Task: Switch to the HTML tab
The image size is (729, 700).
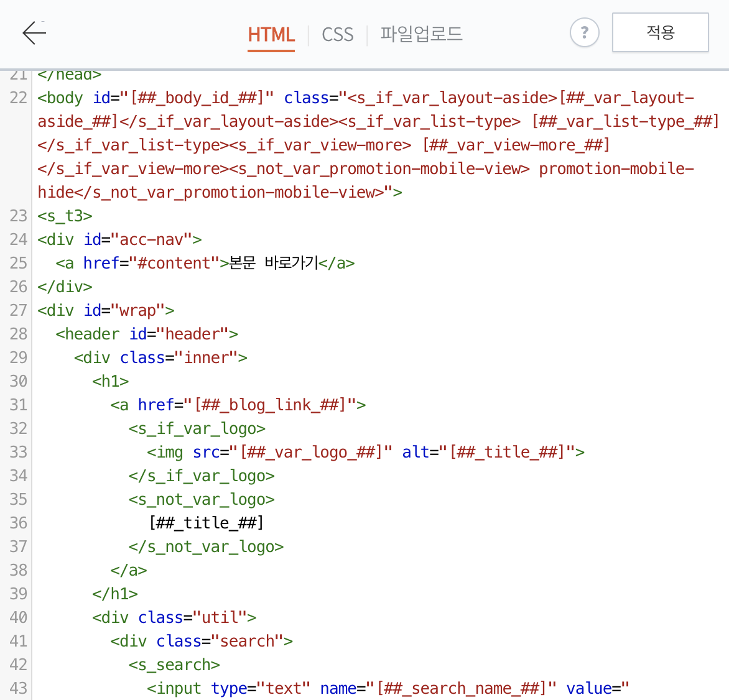Action: coord(271,35)
